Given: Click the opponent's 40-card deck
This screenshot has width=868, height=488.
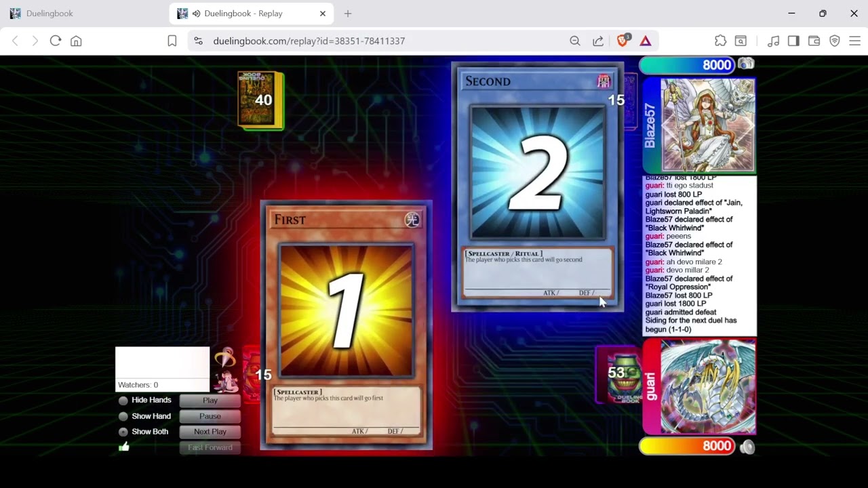Looking at the screenshot, I should (x=260, y=100).
